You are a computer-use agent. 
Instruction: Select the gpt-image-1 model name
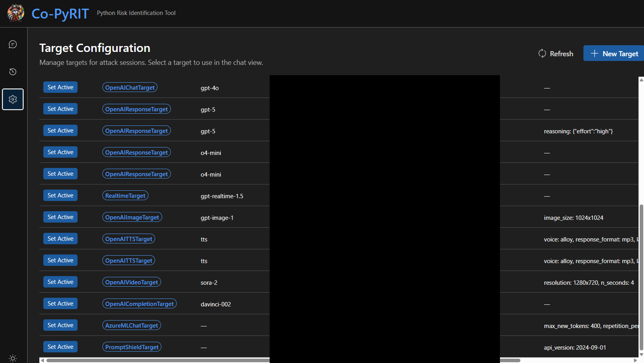(x=217, y=218)
